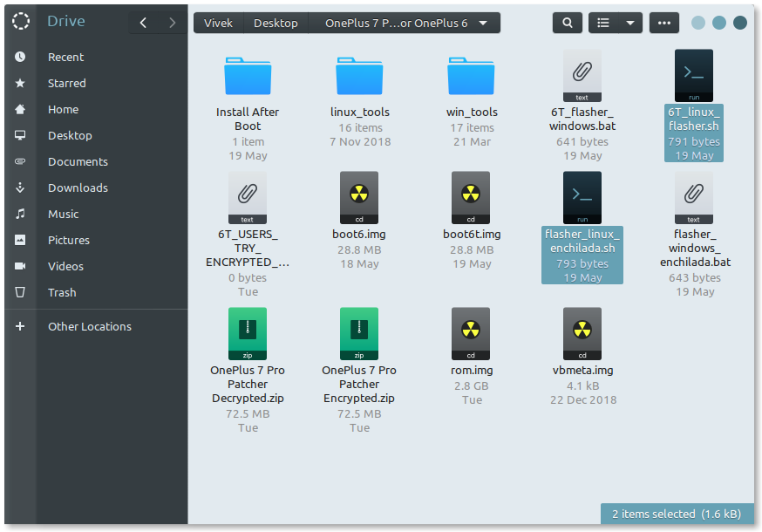Click the boot6t.img file name
Screen dimensions: 762x532
(x=472, y=235)
